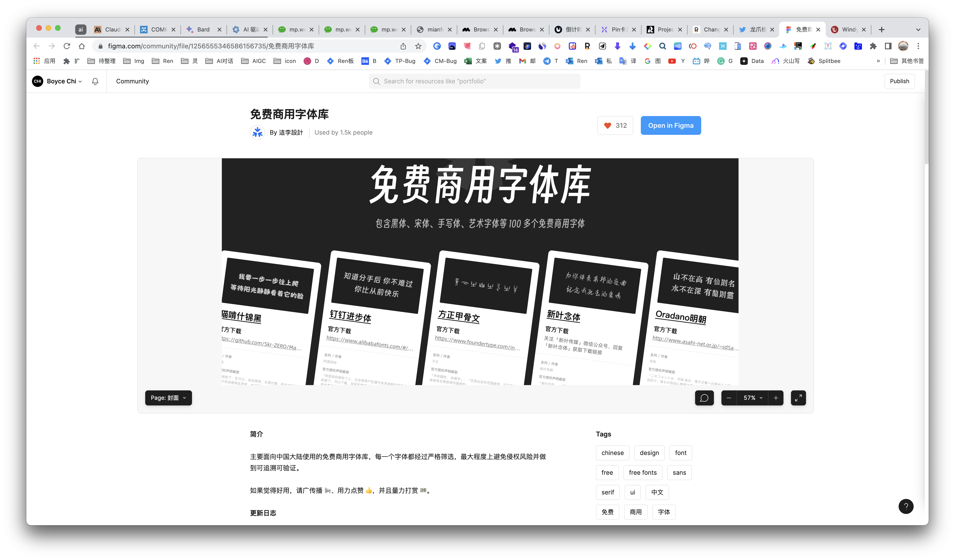Bookmark page with the star icon
Image resolution: width=955 pixels, height=560 pixels.
click(x=418, y=46)
